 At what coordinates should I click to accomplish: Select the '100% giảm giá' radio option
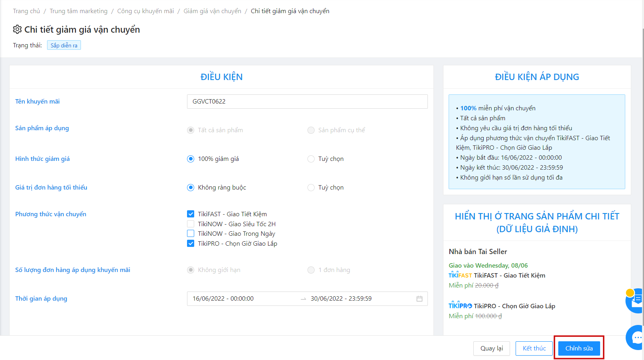coord(191,159)
